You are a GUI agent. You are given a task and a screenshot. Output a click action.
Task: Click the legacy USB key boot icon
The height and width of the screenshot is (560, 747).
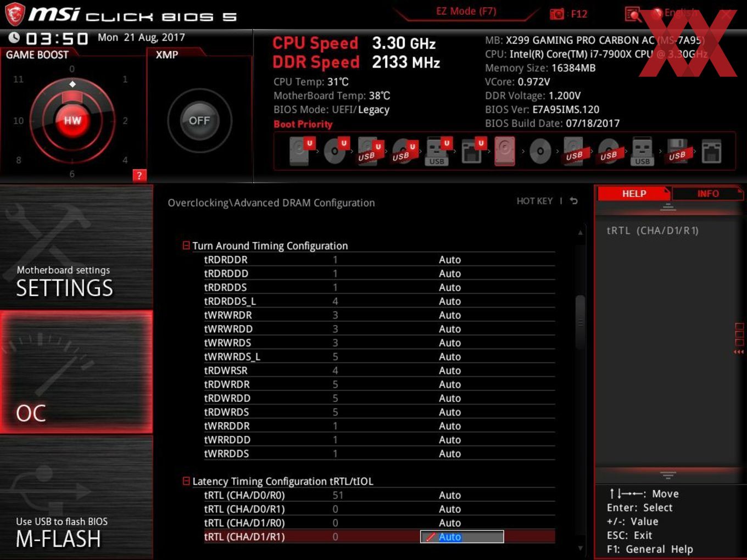point(642,151)
